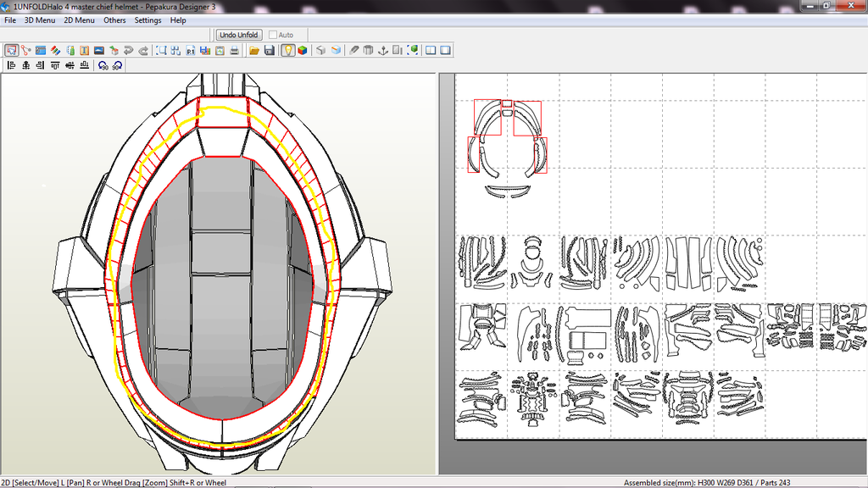Screen dimensions: 868x488
Task: Align selected parts to vertical middle
Action: click(70, 65)
